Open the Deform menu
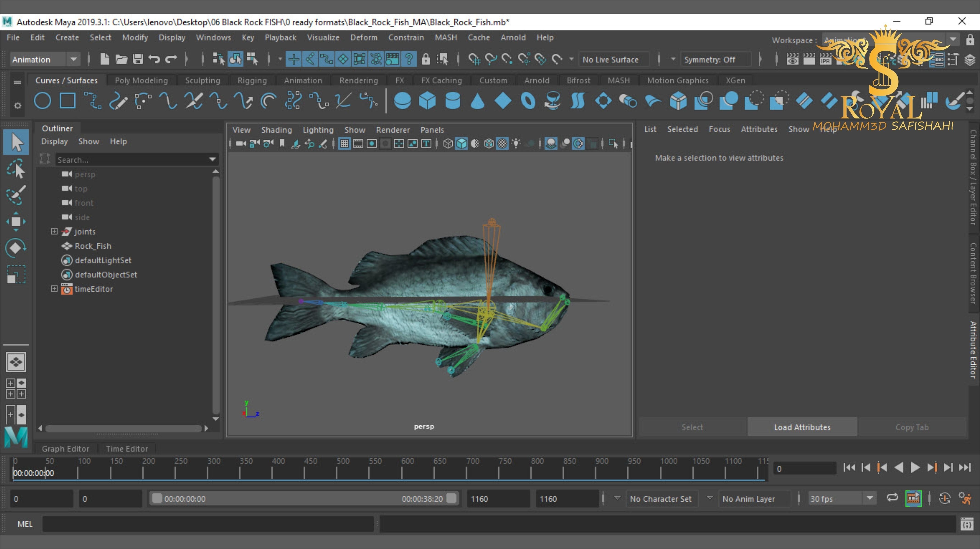980x549 pixels. coord(363,38)
